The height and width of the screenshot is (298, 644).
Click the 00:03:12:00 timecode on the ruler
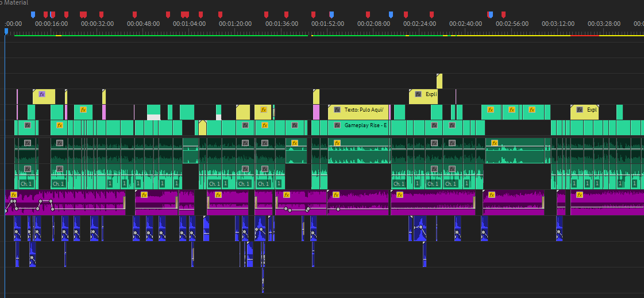pos(558,24)
